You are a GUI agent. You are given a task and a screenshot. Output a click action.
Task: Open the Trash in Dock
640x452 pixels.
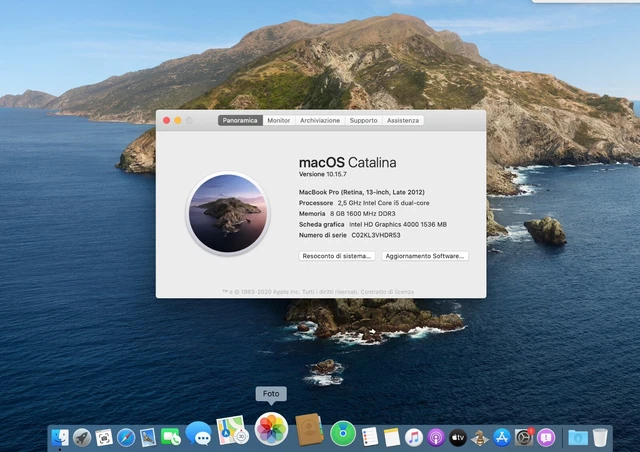click(600, 437)
